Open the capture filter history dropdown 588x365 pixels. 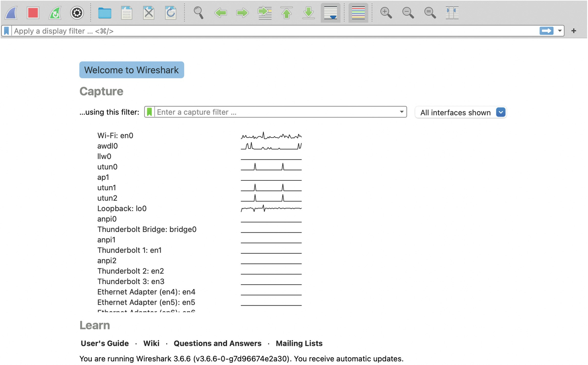coord(402,112)
